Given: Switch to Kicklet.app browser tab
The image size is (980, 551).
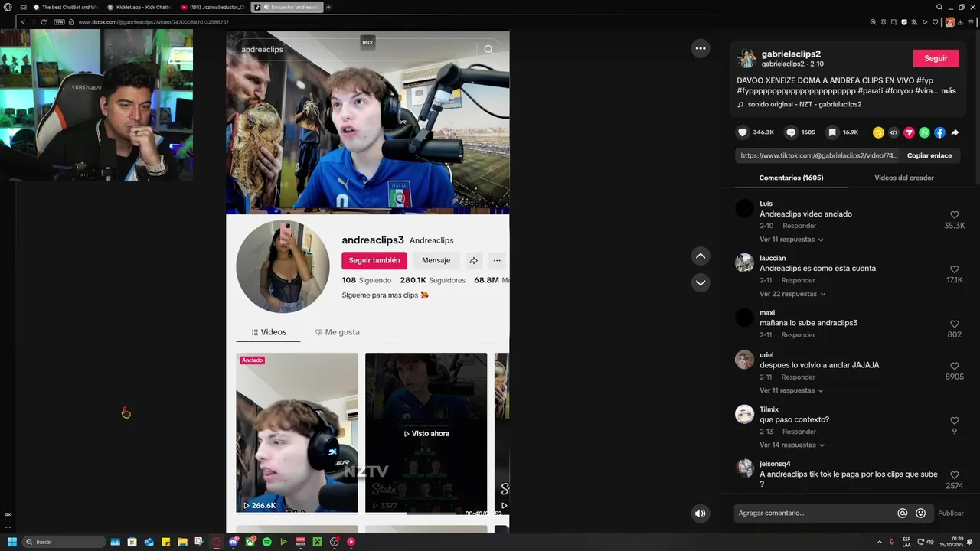Looking at the screenshot, I should click(139, 7).
